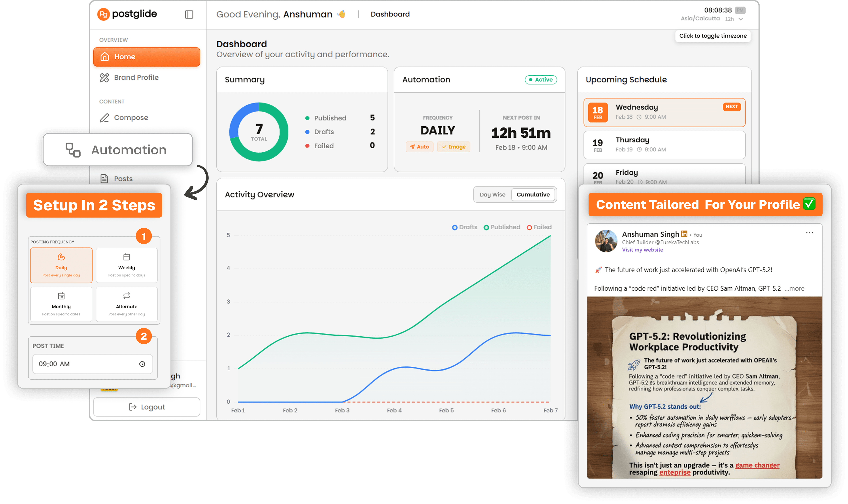Expand the post with ...more

794,288
